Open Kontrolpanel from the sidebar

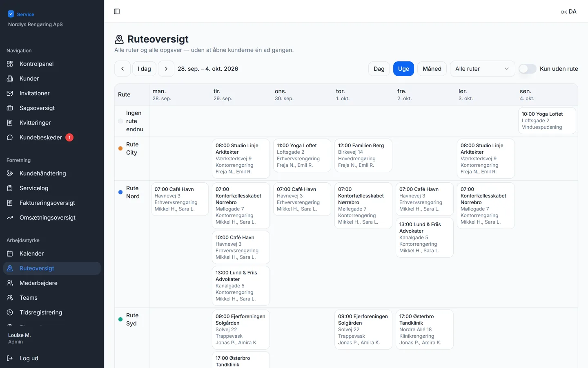click(52, 64)
